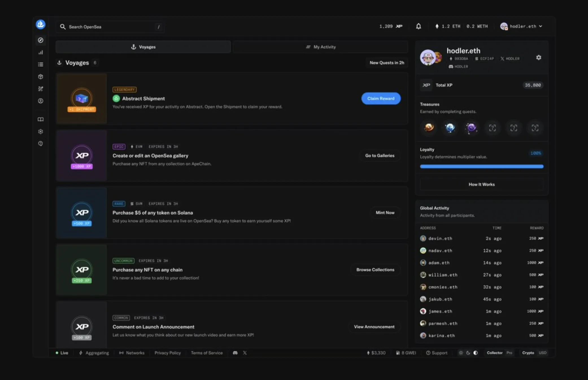Screen dimensions: 588x380
Task: Open the Privacy Policy link
Action: [x=167, y=353]
